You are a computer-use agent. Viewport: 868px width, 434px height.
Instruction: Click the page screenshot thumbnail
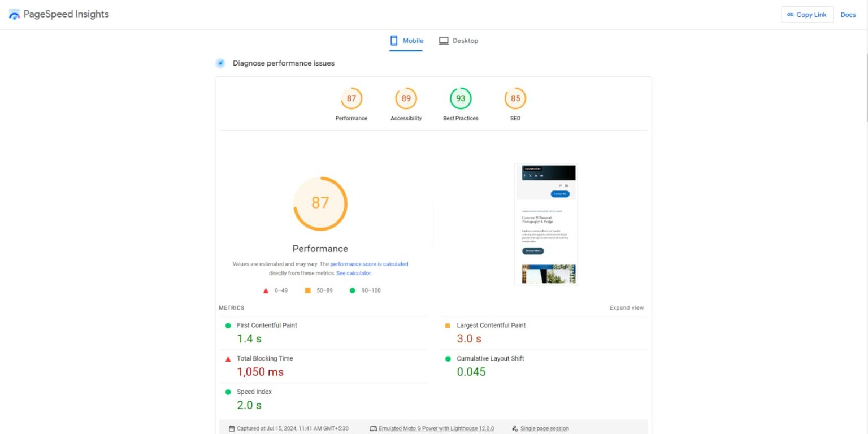point(545,224)
